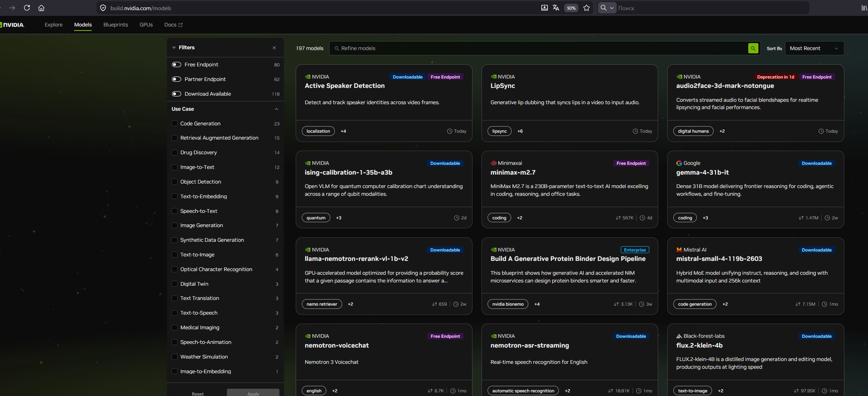The image size is (868, 396).
Task: Enable the Download Available toggle
Action: [x=176, y=94]
